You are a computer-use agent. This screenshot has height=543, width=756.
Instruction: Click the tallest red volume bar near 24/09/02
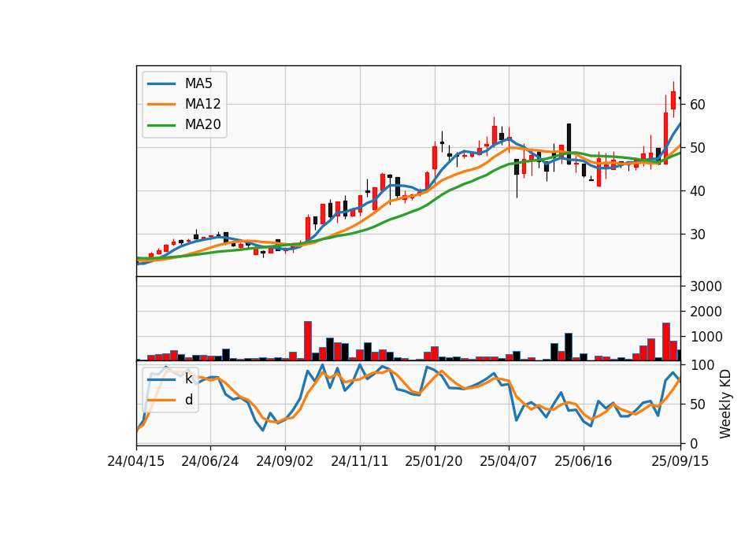[308, 341]
